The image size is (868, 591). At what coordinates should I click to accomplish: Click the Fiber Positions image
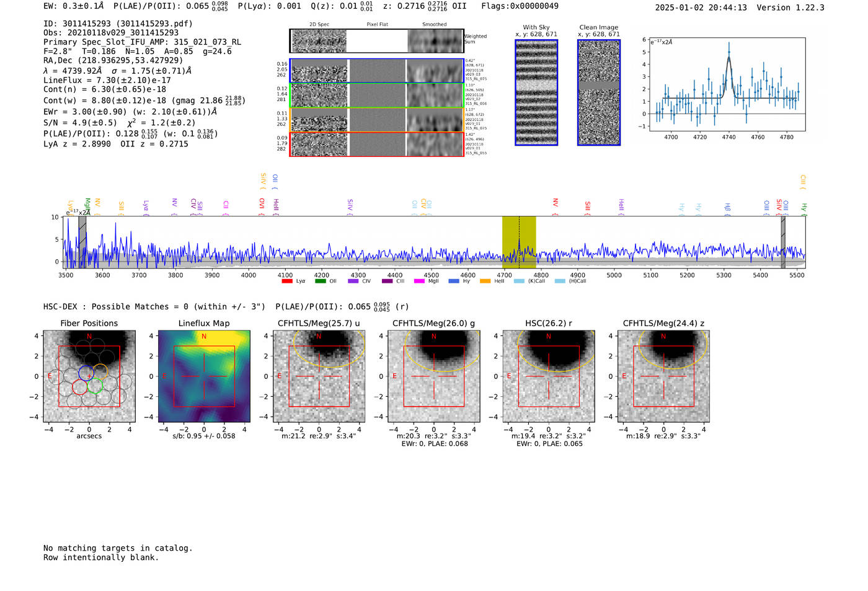click(89, 376)
